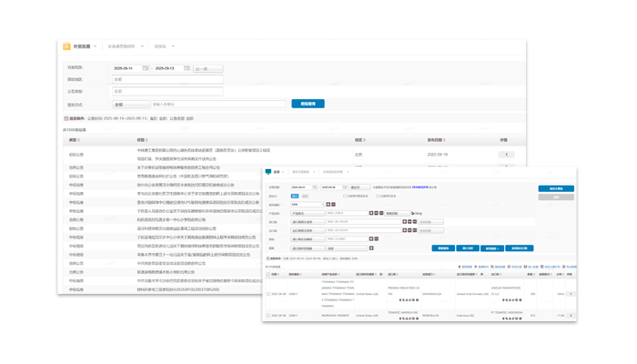The height and width of the screenshot is (364, 637).
Task: Open calendar for start date 2025-08-14
Action: click(146, 68)
